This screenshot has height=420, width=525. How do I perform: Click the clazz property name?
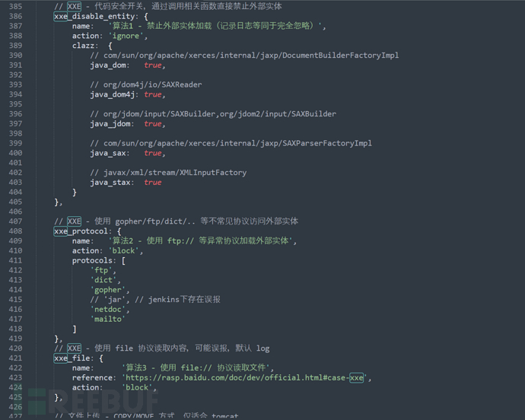tap(84, 46)
